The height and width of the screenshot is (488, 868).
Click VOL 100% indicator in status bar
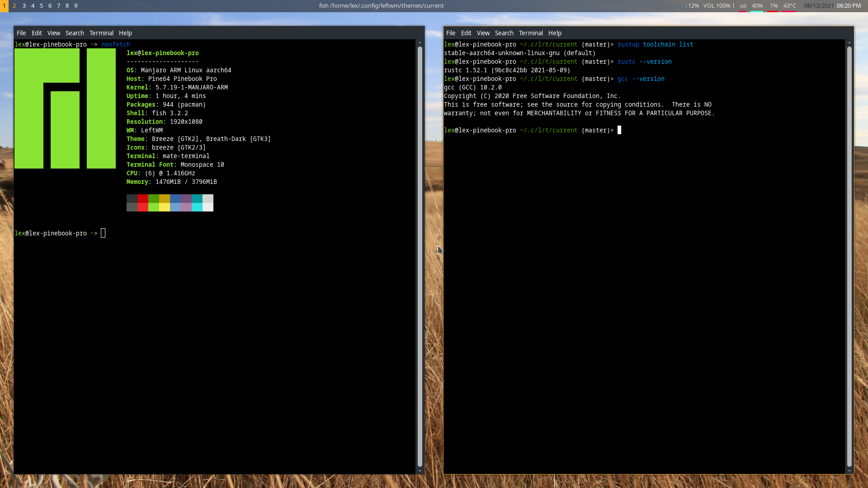click(x=717, y=6)
